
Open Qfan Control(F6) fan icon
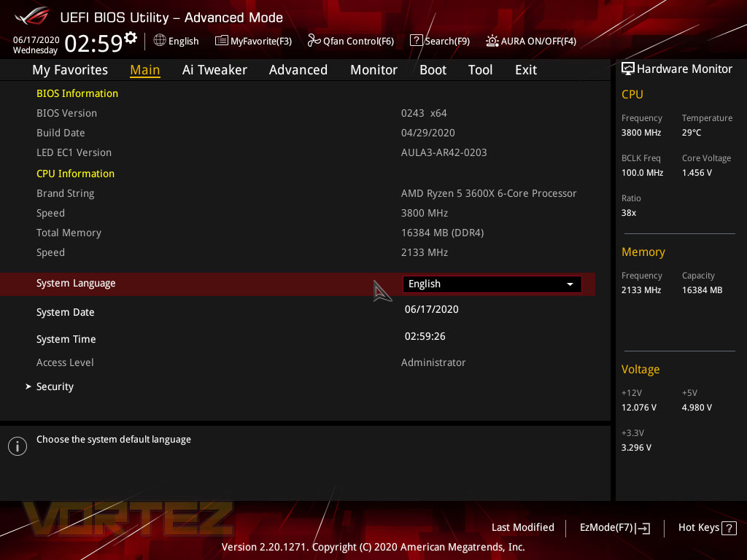(x=314, y=41)
